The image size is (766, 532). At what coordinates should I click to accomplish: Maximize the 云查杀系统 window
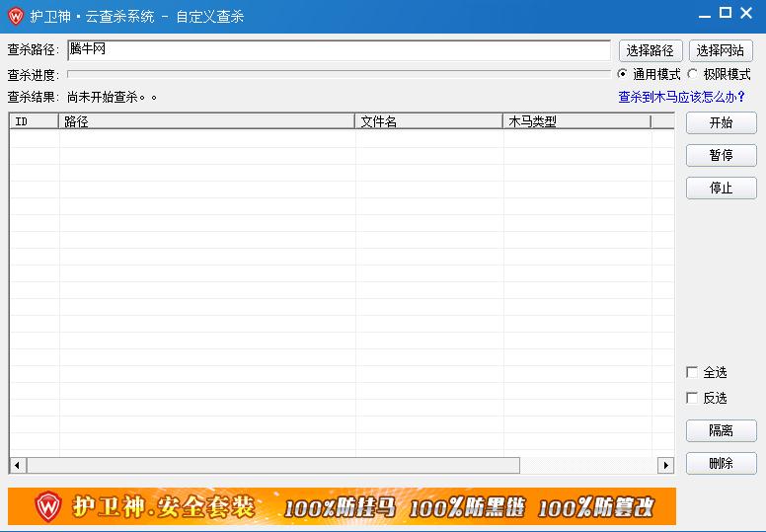[x=726, y=13]
